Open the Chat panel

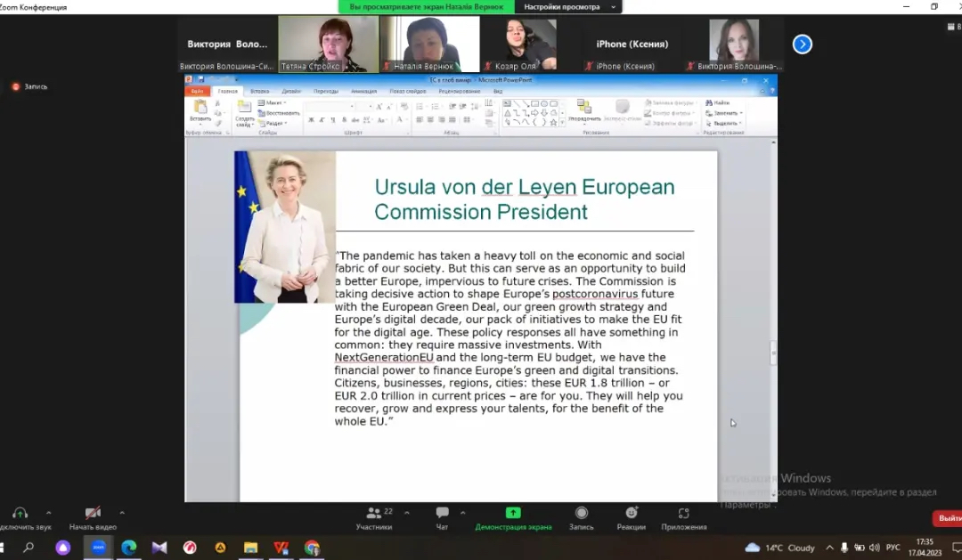pyautogui.click(x=442, y=513)
